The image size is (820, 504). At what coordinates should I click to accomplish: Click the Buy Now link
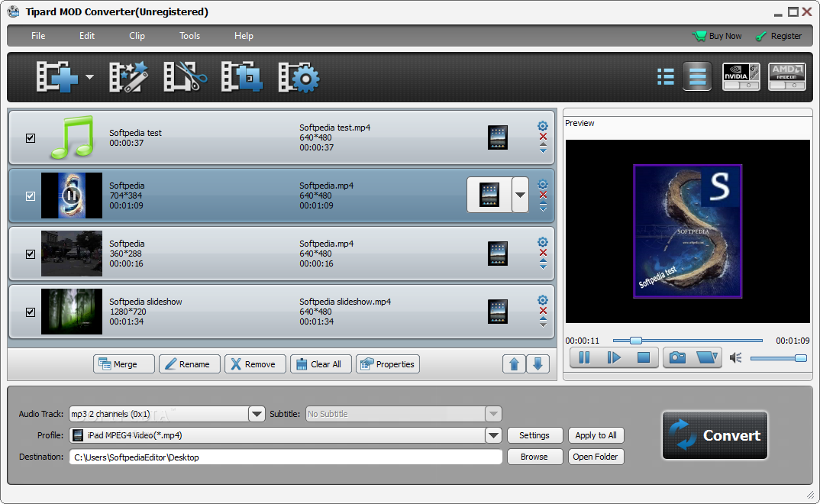coord(717,36)
